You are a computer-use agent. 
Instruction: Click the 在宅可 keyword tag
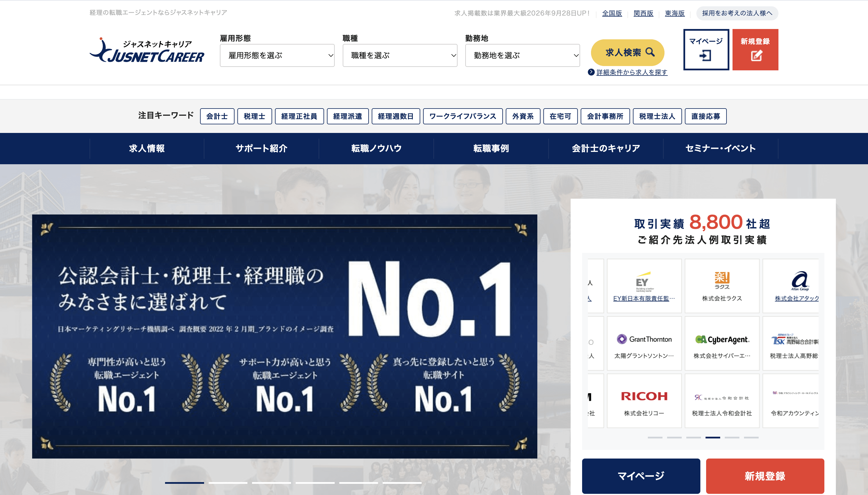(560, 116)
